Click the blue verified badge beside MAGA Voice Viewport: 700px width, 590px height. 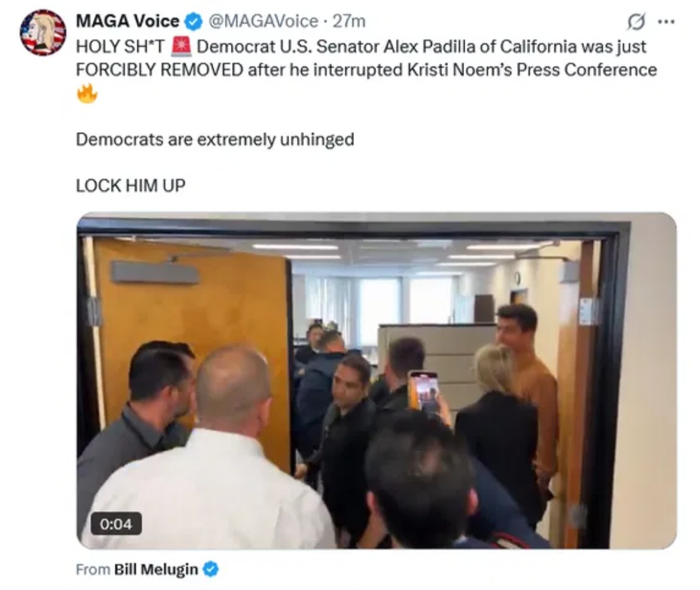click(x=193, y=21)
